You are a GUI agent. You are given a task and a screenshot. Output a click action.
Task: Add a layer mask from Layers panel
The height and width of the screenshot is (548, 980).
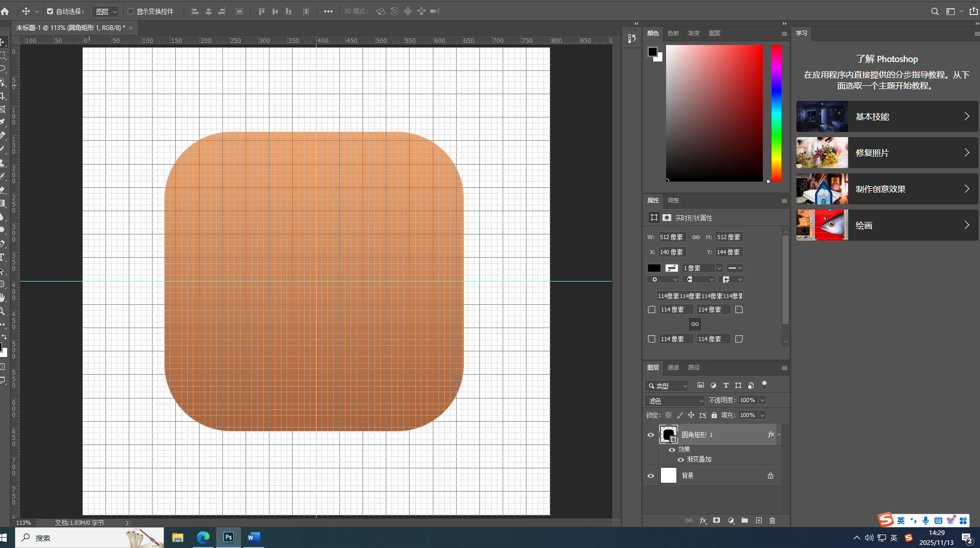tap(716, 521)
